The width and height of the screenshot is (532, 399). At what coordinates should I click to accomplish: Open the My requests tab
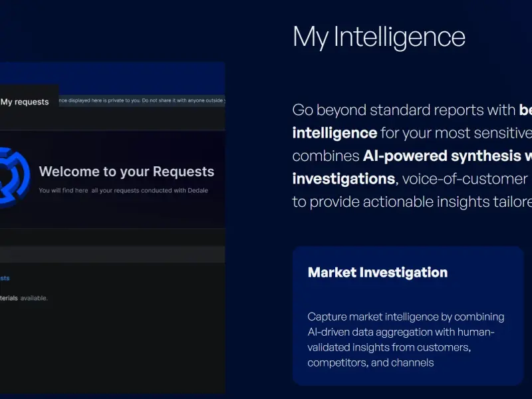25,102
